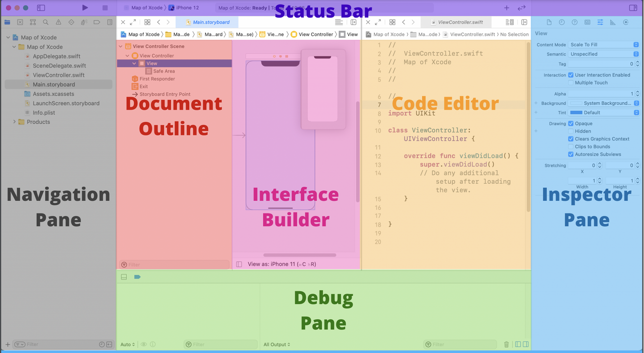This screenshot has width=644, height=353.
Task: Switch to the Main.storyboard tab
Action: coord(207,22)
